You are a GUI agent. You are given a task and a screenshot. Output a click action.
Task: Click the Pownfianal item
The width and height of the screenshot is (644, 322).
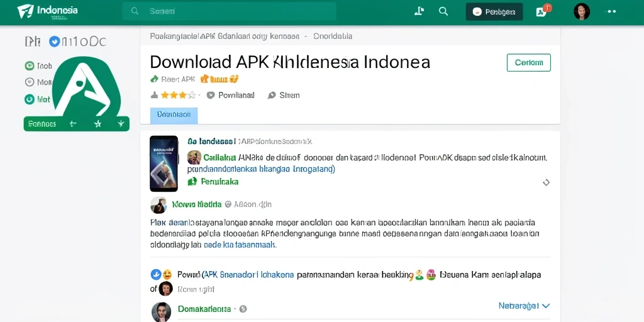tap(230, 96)
